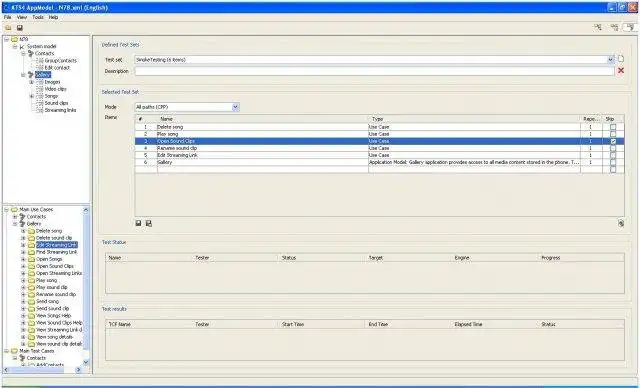This screenshot has width=640, height=388.
Task: Sort items by the Type column header
Action: tap(474, 119)
